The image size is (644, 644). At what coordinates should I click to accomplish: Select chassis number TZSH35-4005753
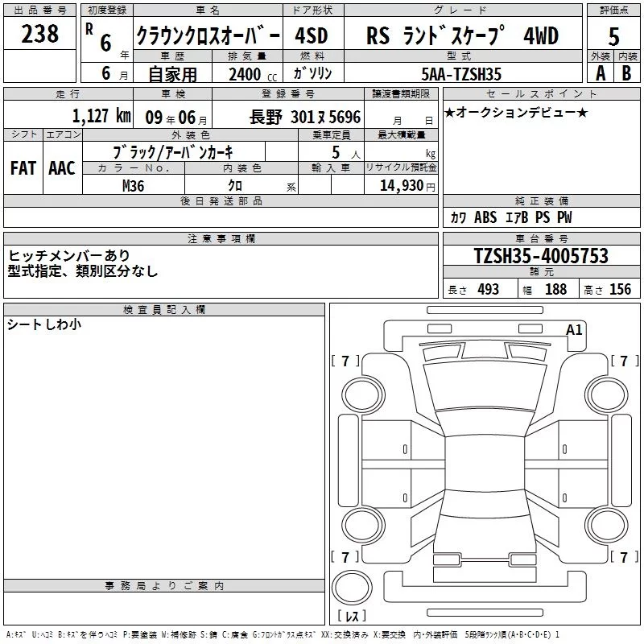pyautogui.click(x=541, y=256)
